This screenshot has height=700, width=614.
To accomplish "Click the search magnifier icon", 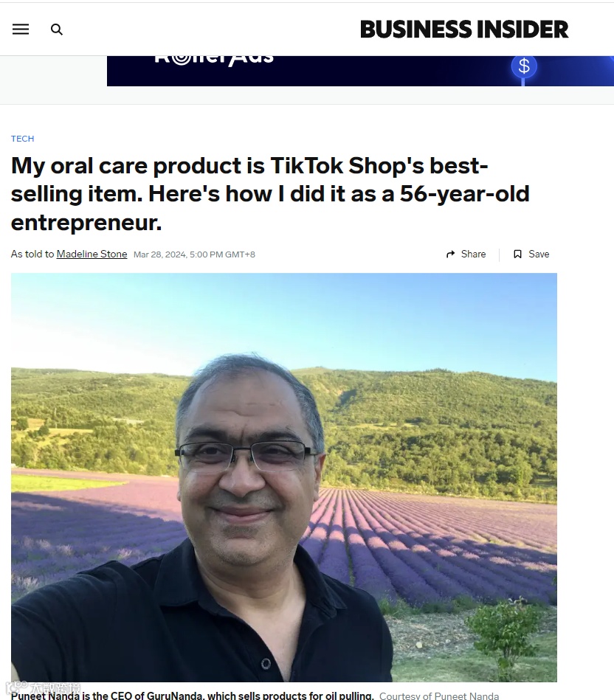I will point(57,30).
